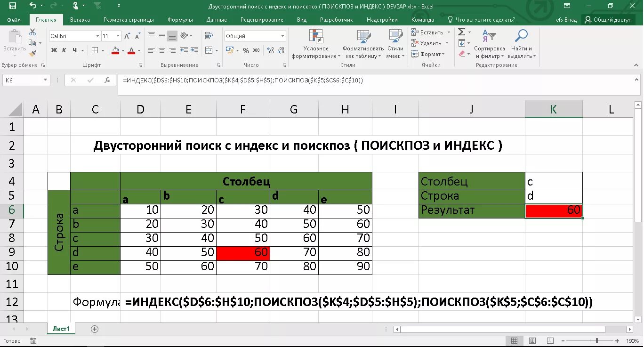
Task: Click the AutoSum sigma icon
Action: point(461,32)
